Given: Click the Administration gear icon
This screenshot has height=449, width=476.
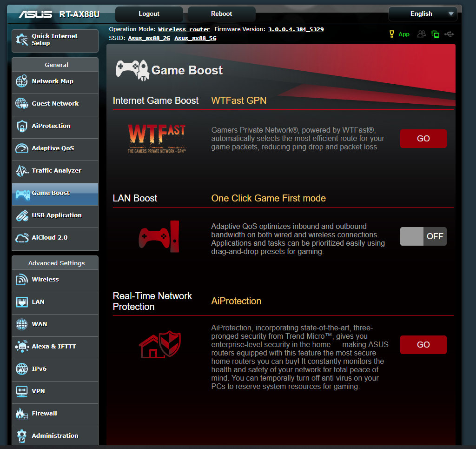Looking at the screenshot, I should coord(21,436).
